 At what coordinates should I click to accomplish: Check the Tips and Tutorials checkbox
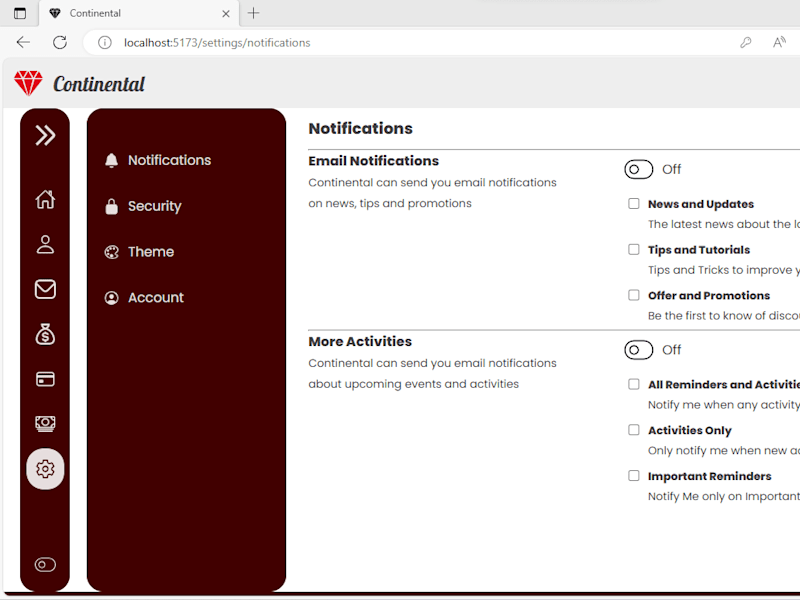(634, 249)
